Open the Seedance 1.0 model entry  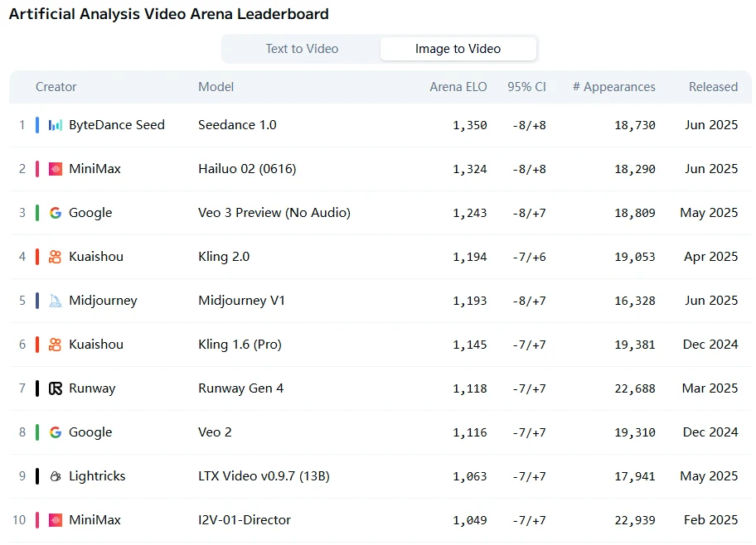(x=237, y=125)
